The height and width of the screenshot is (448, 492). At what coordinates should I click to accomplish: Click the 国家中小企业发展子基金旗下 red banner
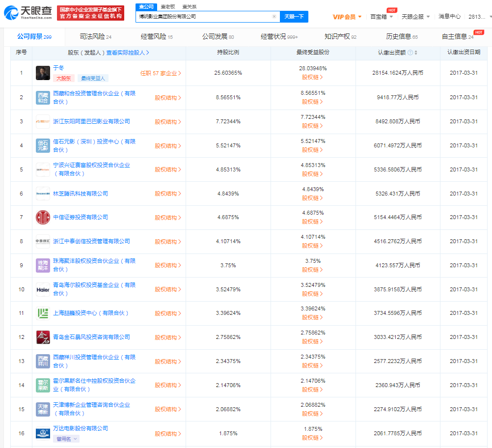[x=91, y=13]
